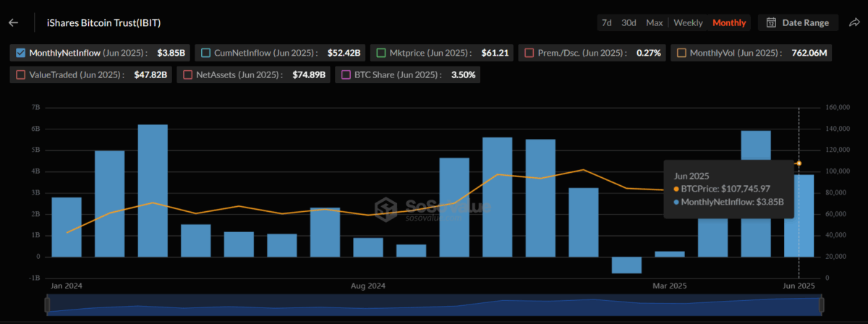Viewport: 868px width, 324px height.
Task: Share chart via the share arrow icon
Action: pos(854,22)
